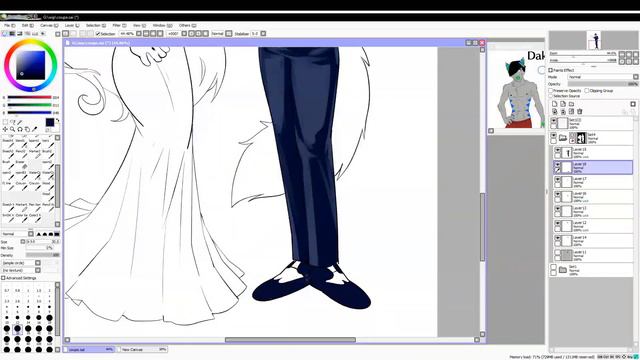Create a new layer set folder
This screenshot has width=640, height=360.
571,104
